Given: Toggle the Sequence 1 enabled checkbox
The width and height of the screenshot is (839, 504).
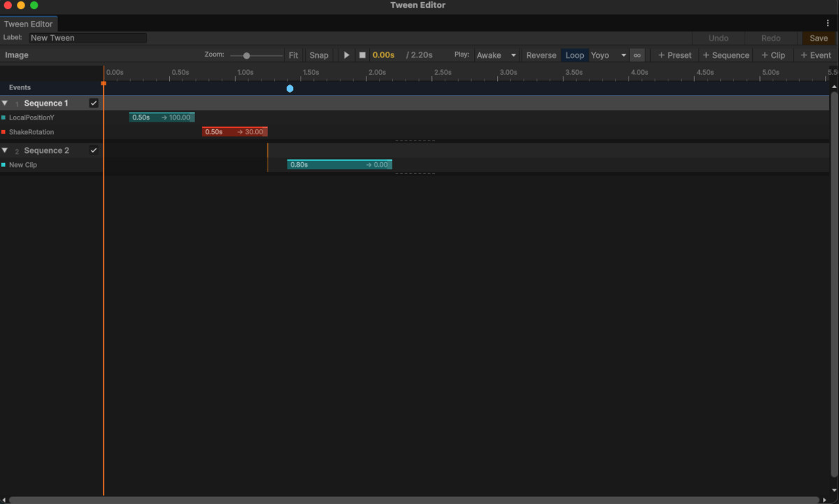Looking at the screenshot, I should pyautogui.click(x=94, y=103).
